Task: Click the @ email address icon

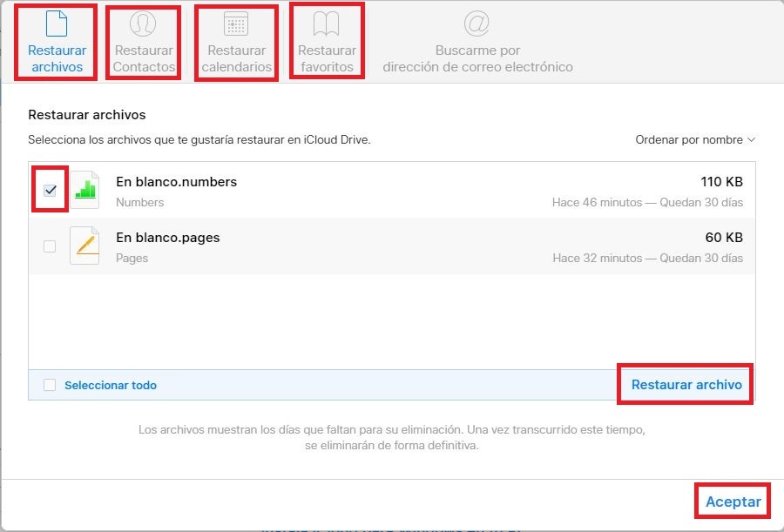Action: click(x=476, y=24)
